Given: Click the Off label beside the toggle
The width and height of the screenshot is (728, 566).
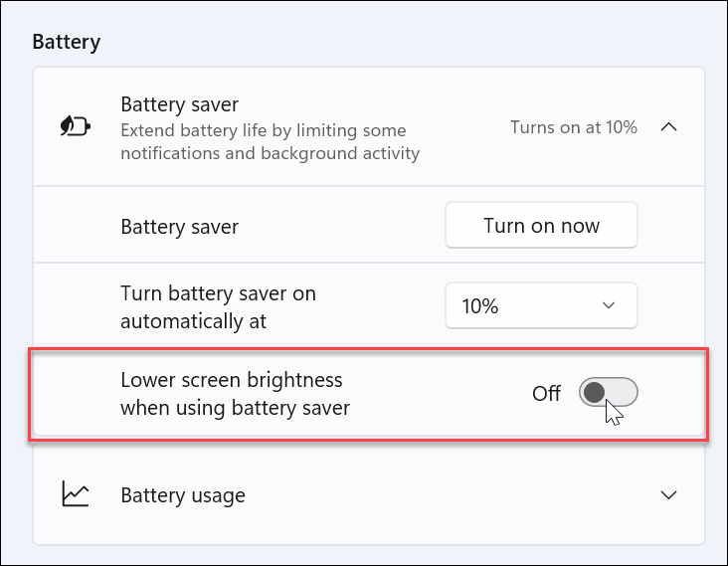Looking at the screenshot, I should pyautogui.click(x=546, y=393).
